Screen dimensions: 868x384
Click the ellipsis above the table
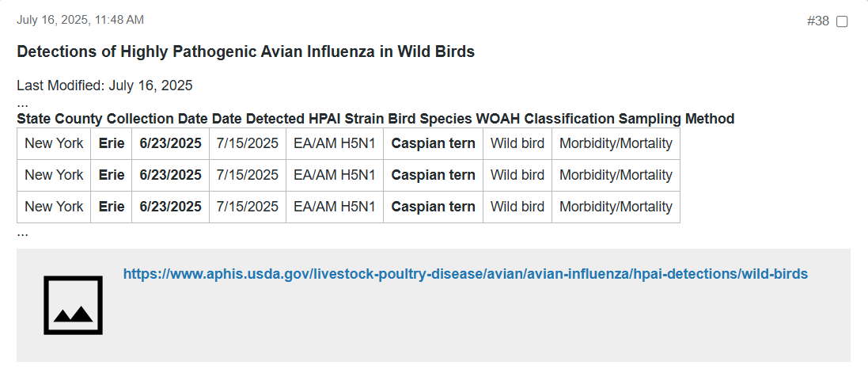pos(22,104)
